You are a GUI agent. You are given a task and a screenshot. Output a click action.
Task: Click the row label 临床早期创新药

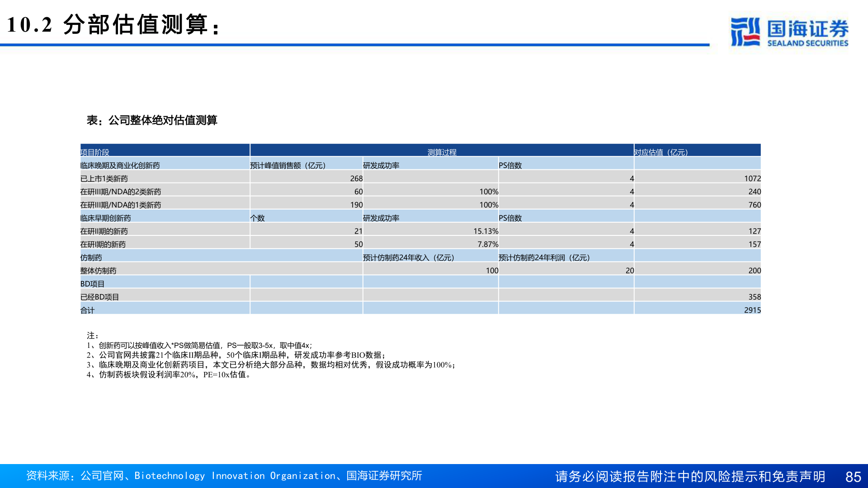[x=105, y=218]
